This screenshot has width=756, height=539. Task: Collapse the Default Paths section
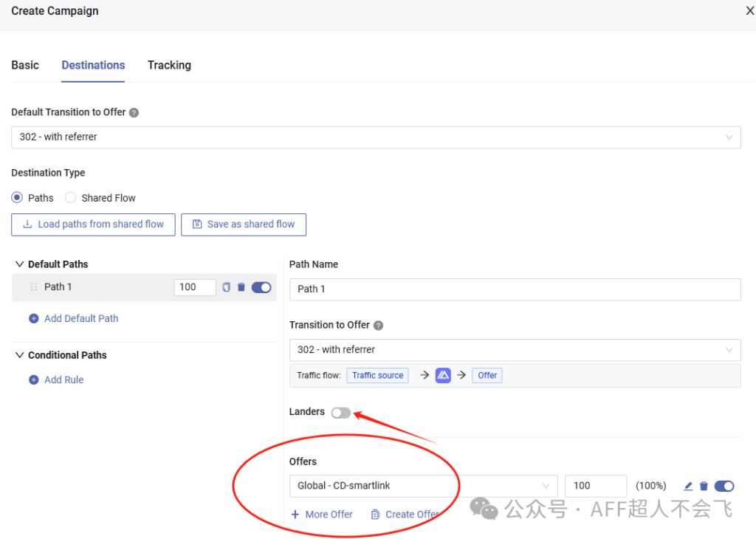(19, 264)
